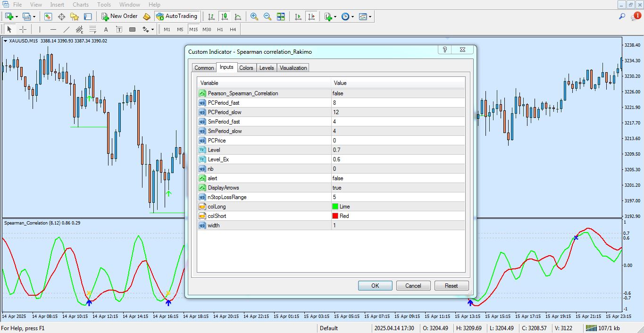Switch to the Colors tab
The height and width of the screenshot is (333, 644).
point(246,67)
